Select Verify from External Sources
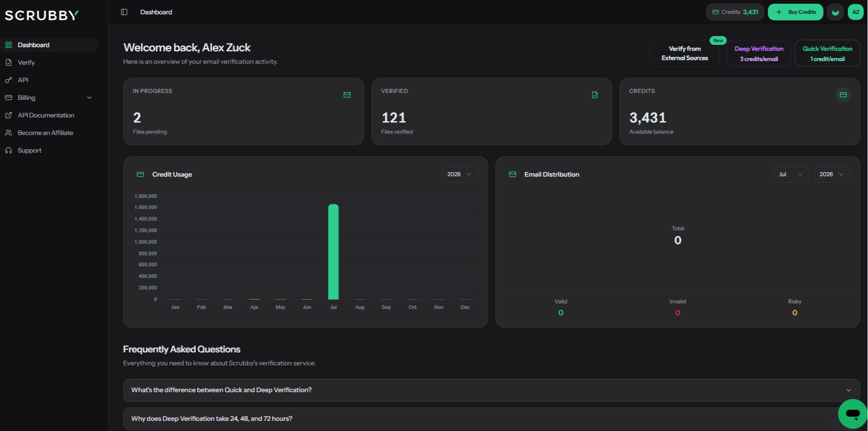Image resolution: width=868 pixels, height=431 pixels. (684, 53)
